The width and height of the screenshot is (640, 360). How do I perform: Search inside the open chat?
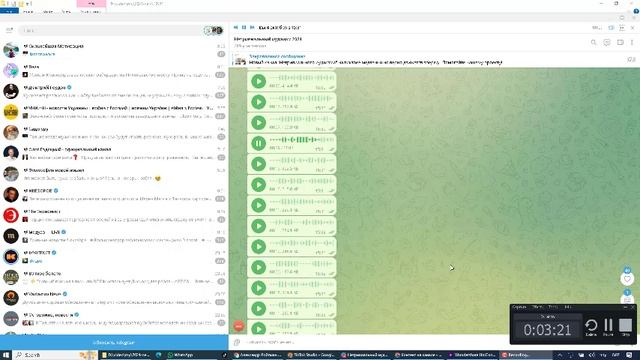pos(593,42)
